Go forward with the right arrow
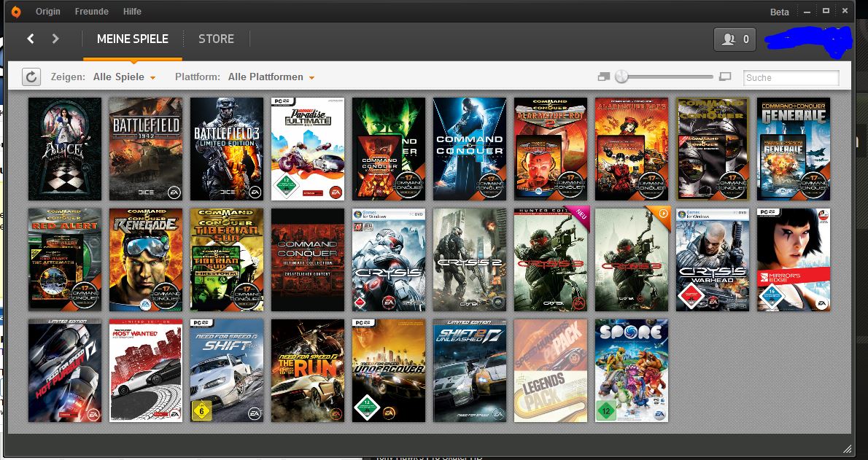 click(x=55, y=38)
